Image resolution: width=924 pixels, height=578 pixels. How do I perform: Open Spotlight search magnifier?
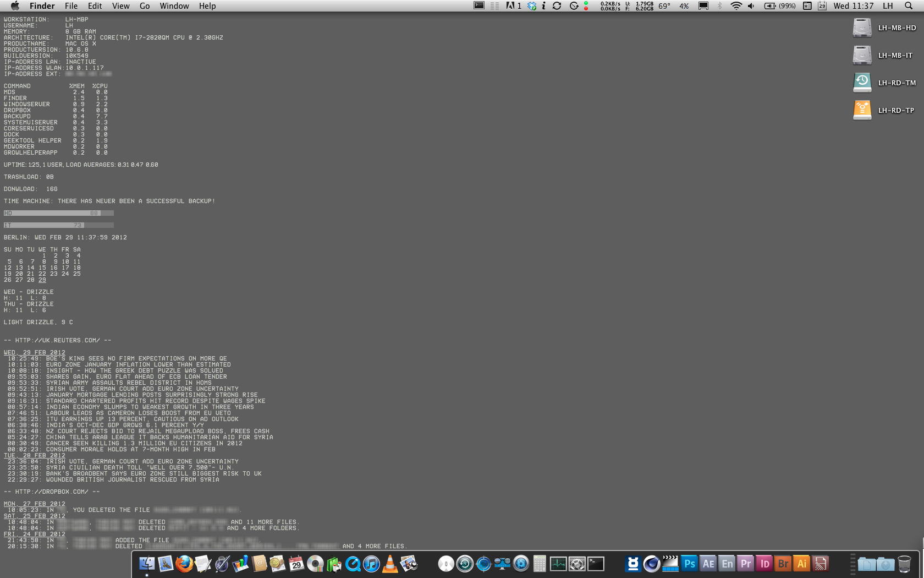[909, 6]
